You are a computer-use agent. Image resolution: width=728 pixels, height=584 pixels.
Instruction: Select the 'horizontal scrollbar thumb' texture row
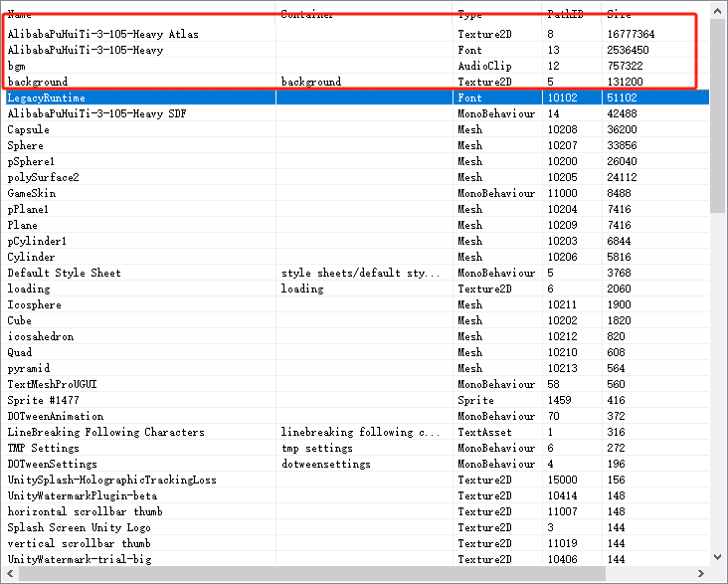pos(356,511)
